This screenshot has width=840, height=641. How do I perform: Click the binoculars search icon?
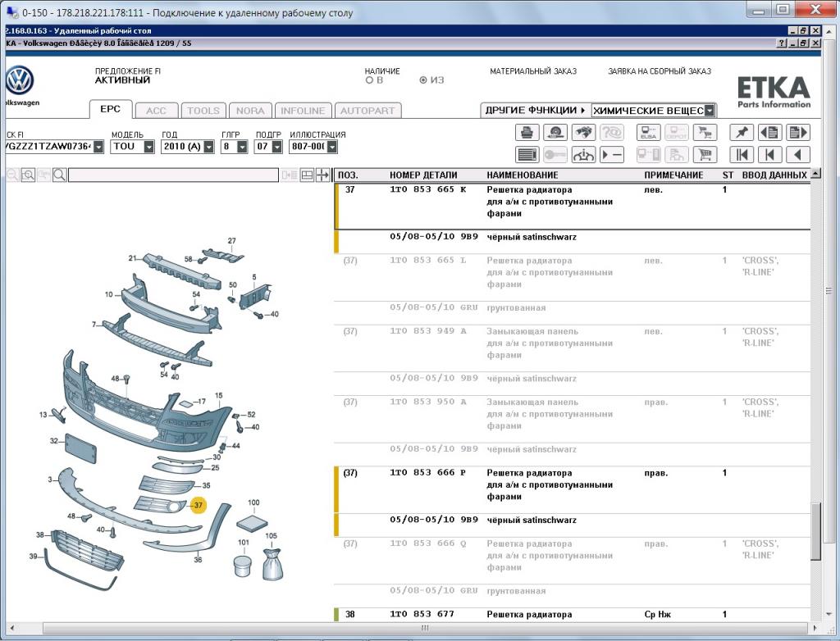click(x=583, y=132)
